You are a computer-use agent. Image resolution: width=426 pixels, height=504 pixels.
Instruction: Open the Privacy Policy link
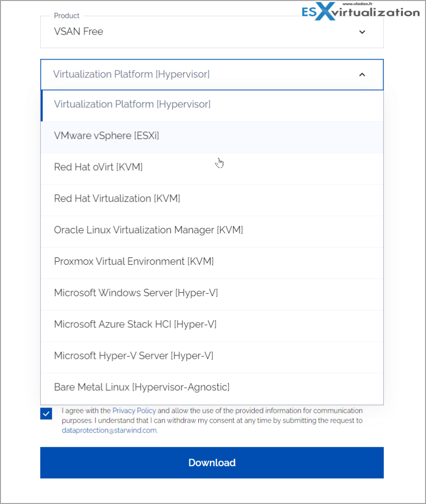pyautogui.click(x=134, y=410)
